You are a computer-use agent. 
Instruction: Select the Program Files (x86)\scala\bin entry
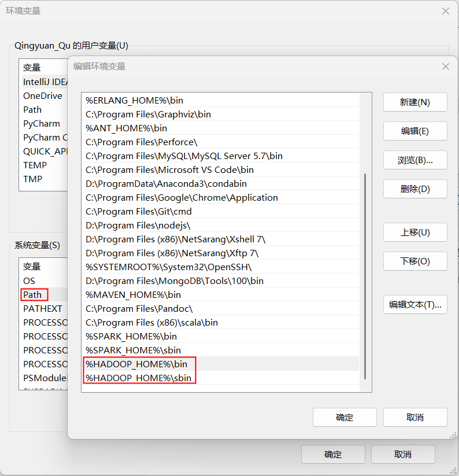(x=220, y=322)
